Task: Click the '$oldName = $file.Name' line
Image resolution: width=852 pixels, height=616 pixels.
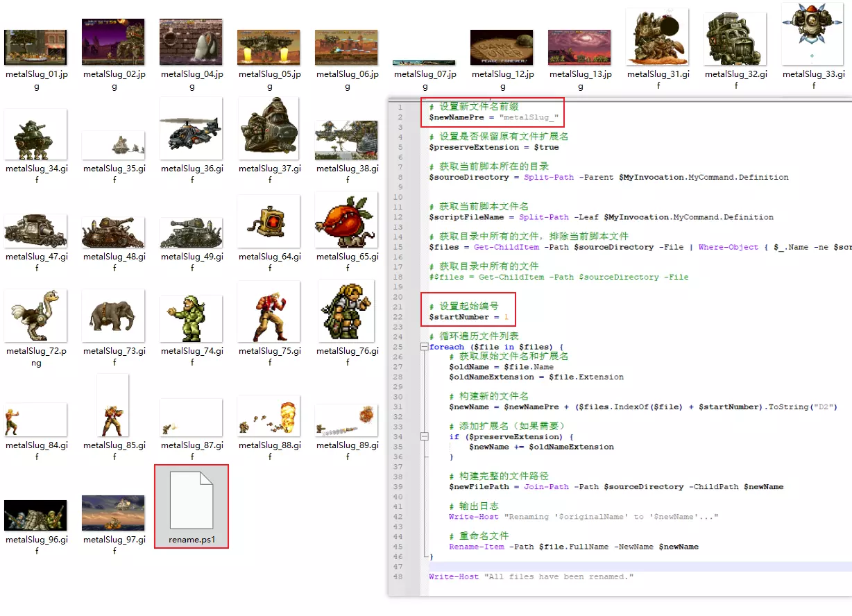Action: click(x=501, y=367)
